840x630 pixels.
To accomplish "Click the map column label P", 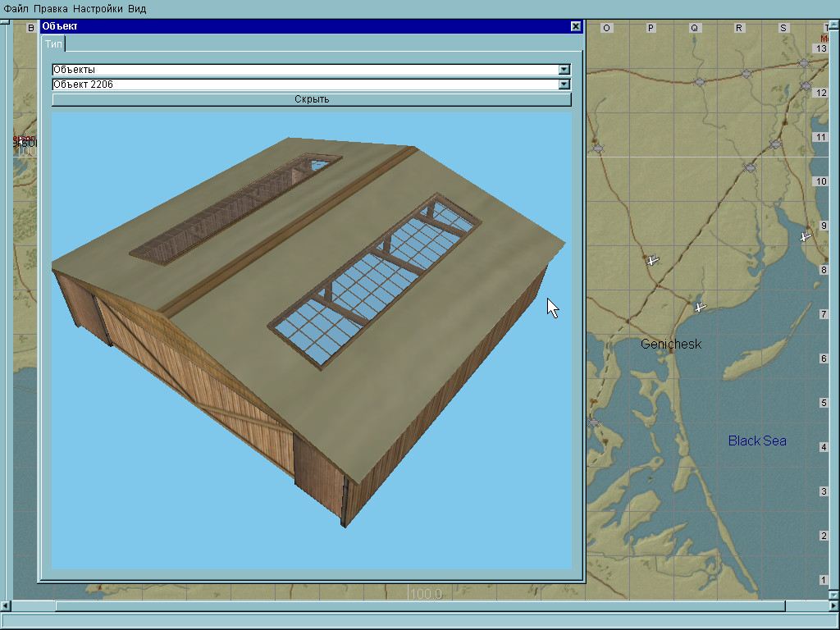I will [x=651, y=28].
